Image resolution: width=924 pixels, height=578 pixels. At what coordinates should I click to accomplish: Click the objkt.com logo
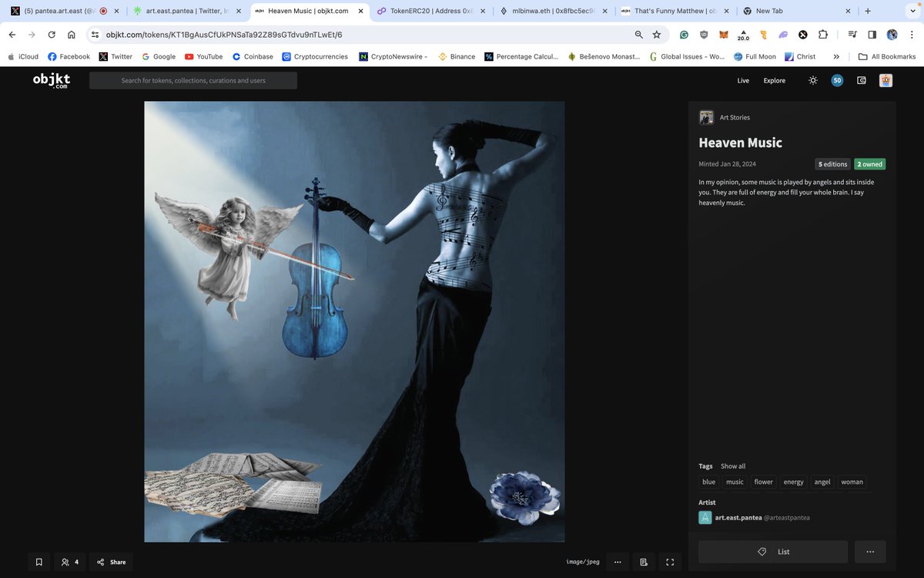click(x=51, y=81)
